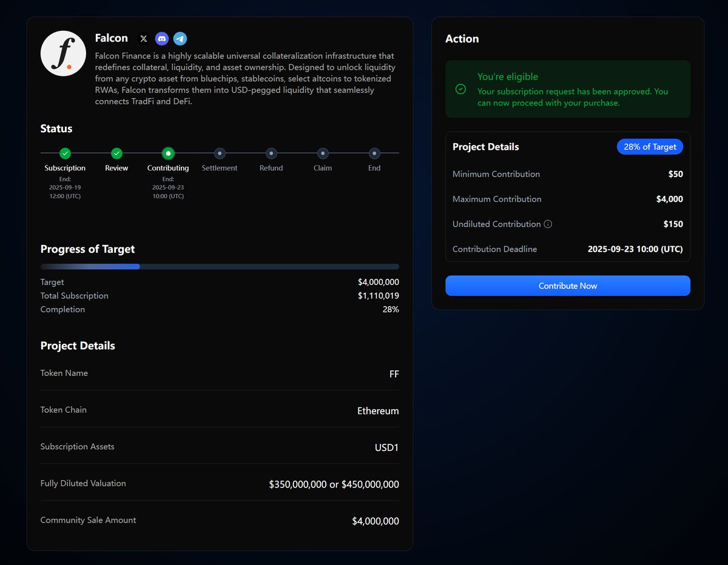Select the Settlement status step marker

220,153
